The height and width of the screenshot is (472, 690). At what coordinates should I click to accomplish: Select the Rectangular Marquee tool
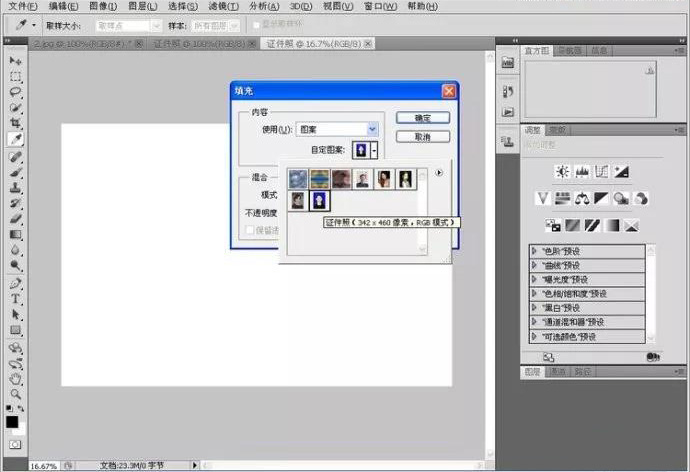(16, 76)
